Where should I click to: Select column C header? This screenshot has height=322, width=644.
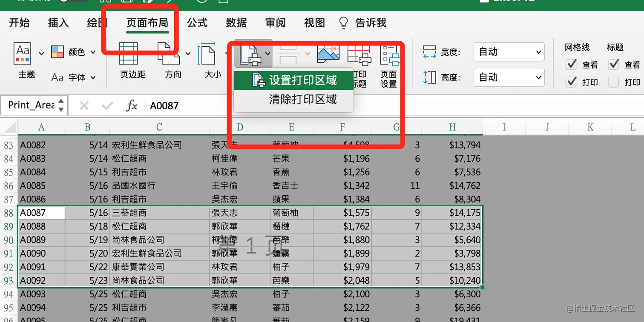click(159, 127)
